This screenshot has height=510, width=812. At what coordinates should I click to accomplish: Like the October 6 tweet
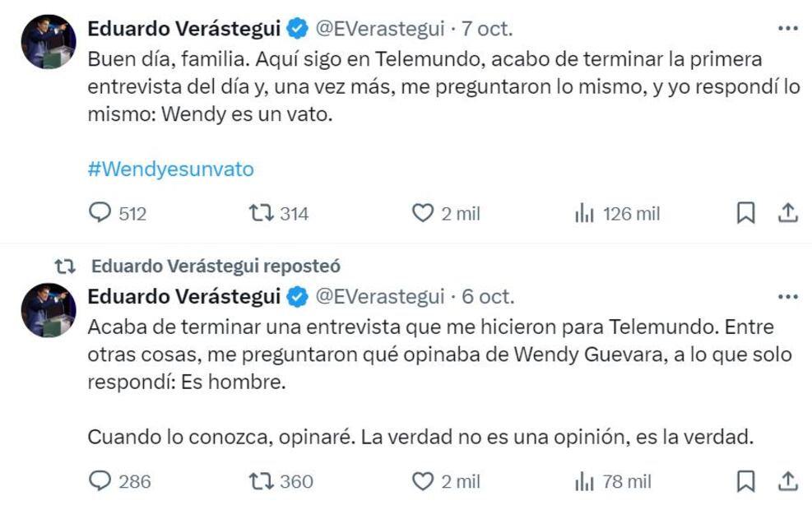click(x=422, y=480)
